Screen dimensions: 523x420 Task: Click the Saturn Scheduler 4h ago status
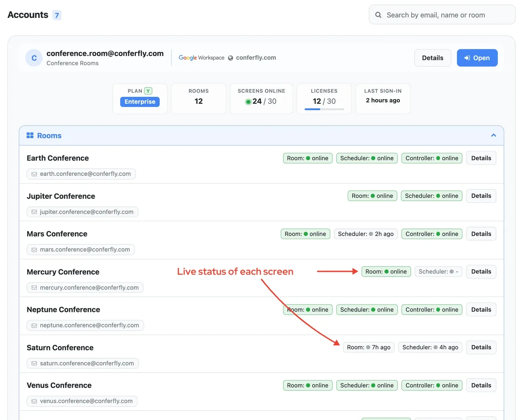point(430,348)
